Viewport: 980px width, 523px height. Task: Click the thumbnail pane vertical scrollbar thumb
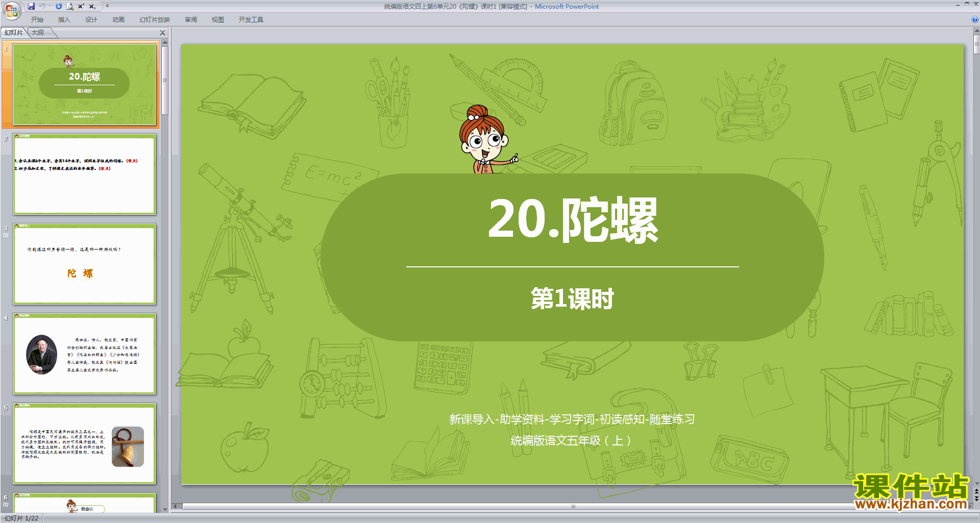tap(165, 81)
